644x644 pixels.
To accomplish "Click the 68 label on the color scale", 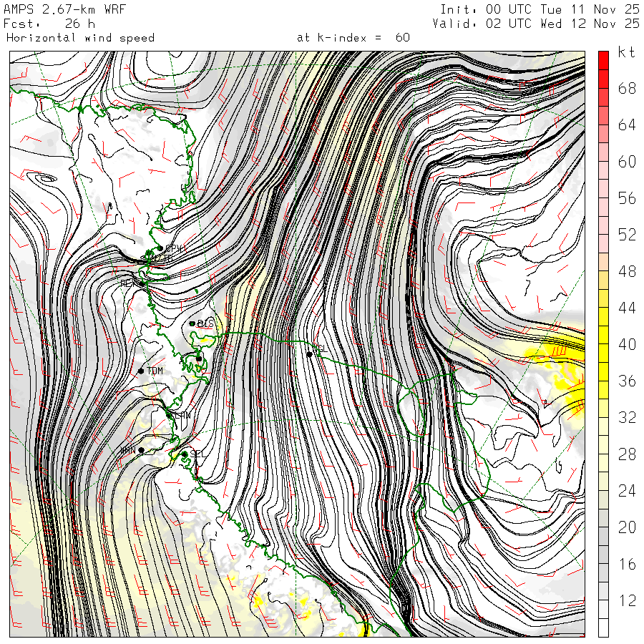I will coord(627,88).
